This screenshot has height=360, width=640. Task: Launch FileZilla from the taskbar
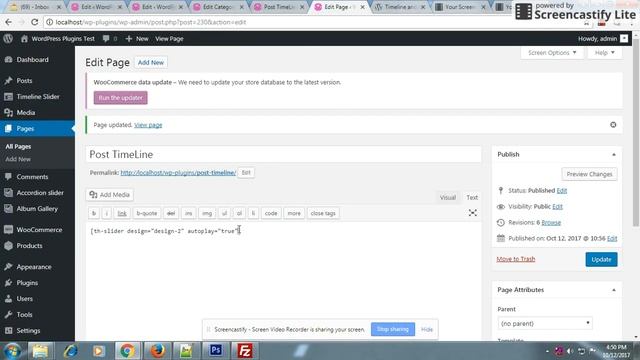tap(245, 351)
